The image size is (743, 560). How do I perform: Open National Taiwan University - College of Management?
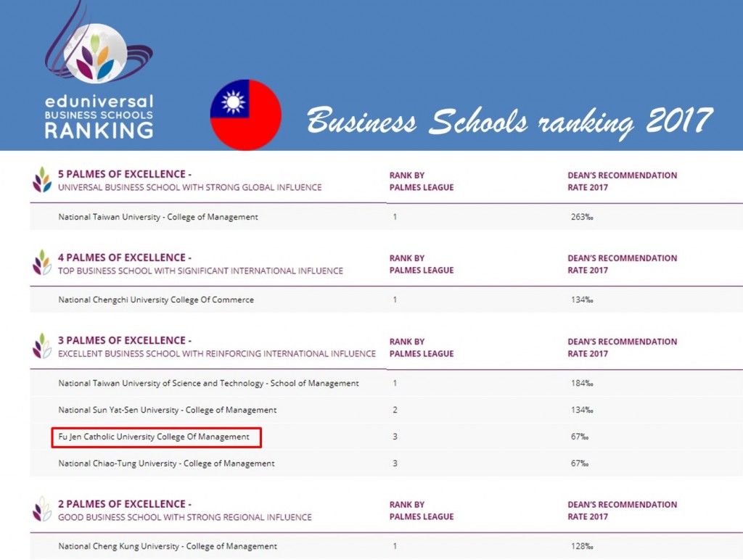pyautogui.click(x=157, y=217)
